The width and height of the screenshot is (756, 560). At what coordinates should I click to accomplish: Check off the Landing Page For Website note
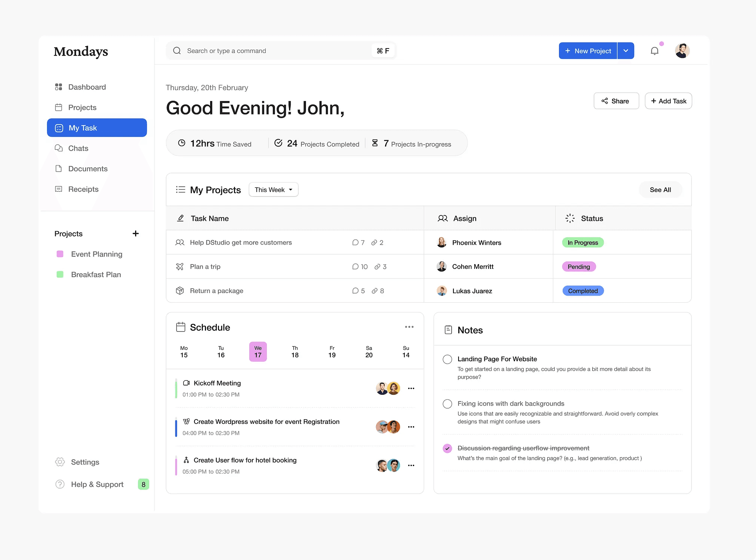click(447, 359)
